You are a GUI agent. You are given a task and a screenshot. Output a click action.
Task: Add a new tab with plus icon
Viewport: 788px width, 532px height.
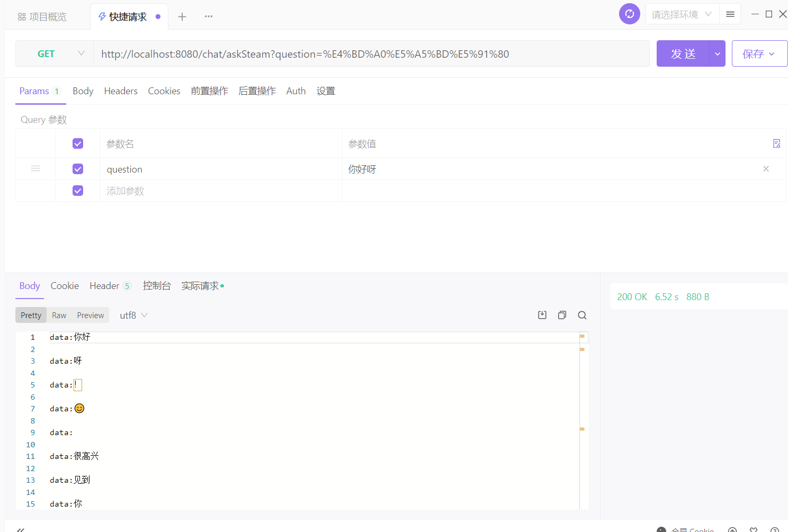click(x=182, y=16)
